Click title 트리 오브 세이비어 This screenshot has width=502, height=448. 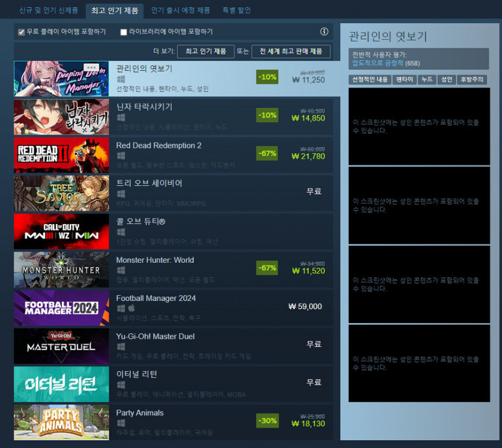(x=149, y=183)
